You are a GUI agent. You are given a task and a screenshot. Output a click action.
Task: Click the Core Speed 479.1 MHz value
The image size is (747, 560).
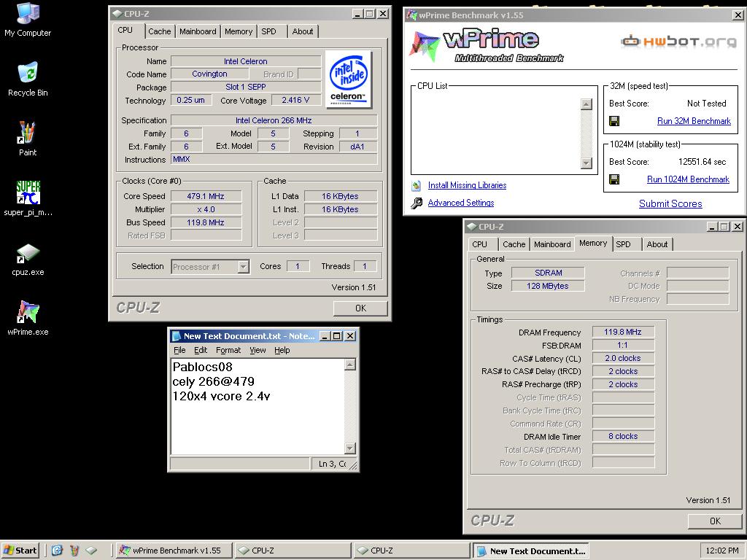[206, 196]
